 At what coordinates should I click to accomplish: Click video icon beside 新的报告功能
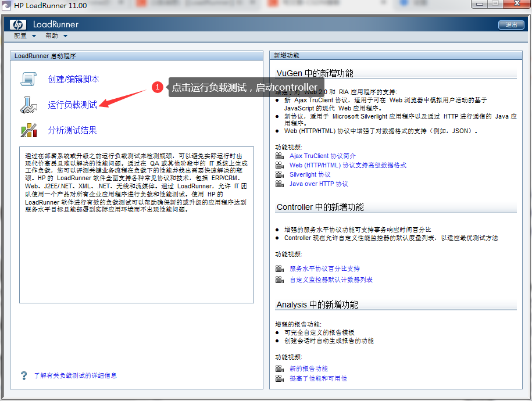(280, 369)
